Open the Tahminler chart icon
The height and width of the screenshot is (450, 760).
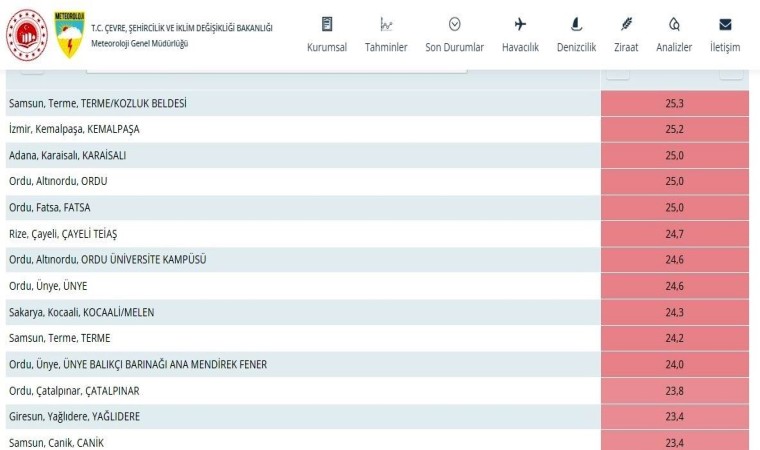(386, 24)
